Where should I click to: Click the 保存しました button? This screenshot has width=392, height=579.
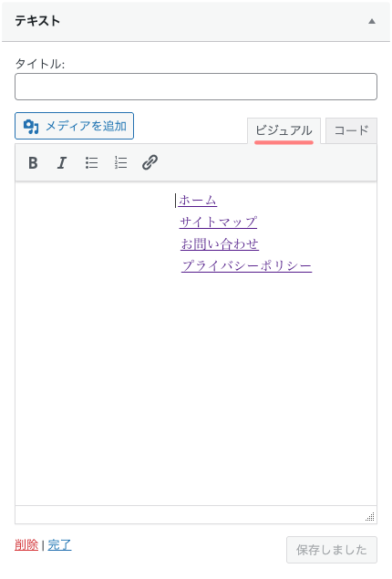[332, 550]
